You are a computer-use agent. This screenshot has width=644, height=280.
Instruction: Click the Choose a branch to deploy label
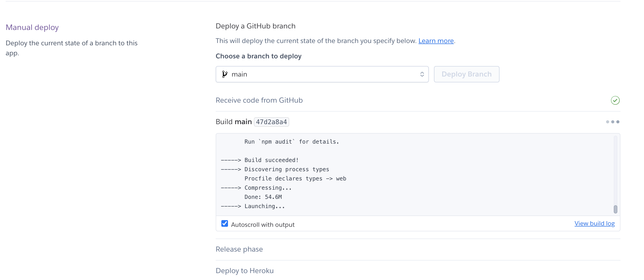click(x=258, y=56)
